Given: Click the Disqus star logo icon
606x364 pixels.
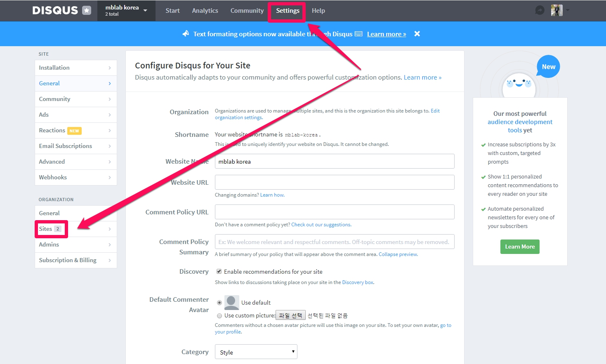Looking at the screenshot, I should coord(87,10).
